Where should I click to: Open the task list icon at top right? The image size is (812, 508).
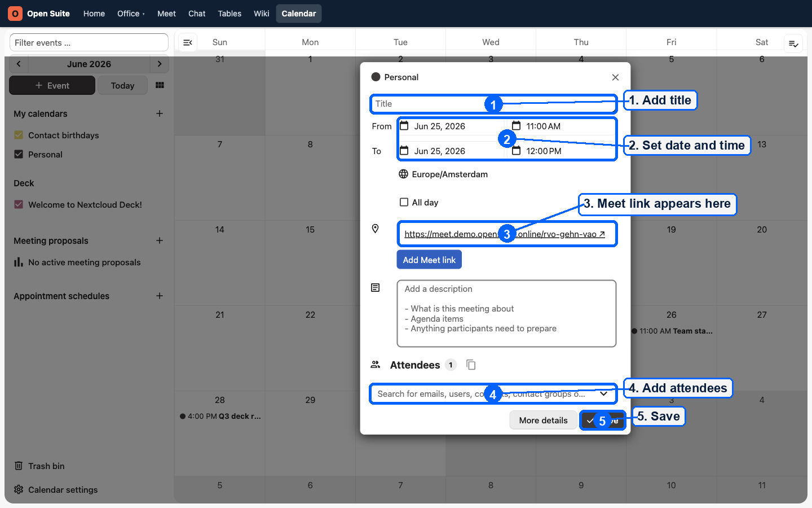pyautogui.click(x=793, y=43)
